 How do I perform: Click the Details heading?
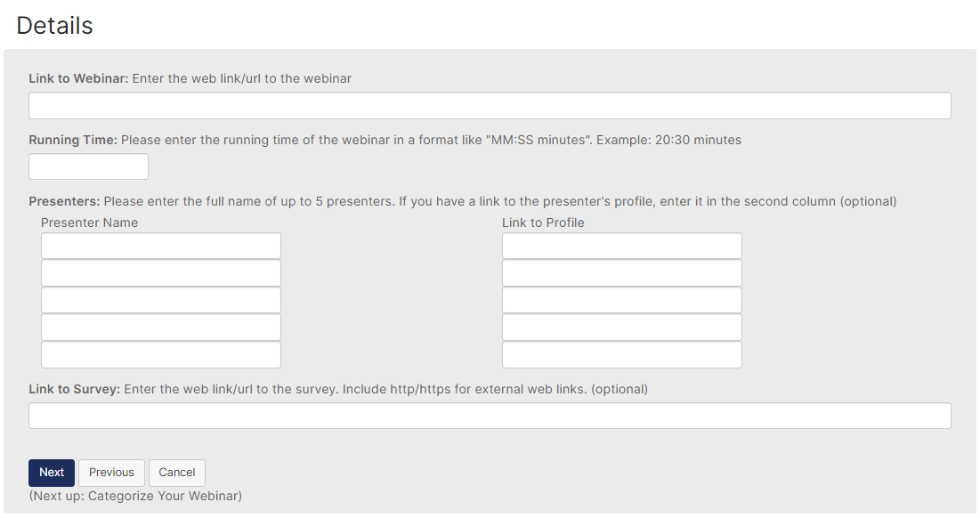54,26
